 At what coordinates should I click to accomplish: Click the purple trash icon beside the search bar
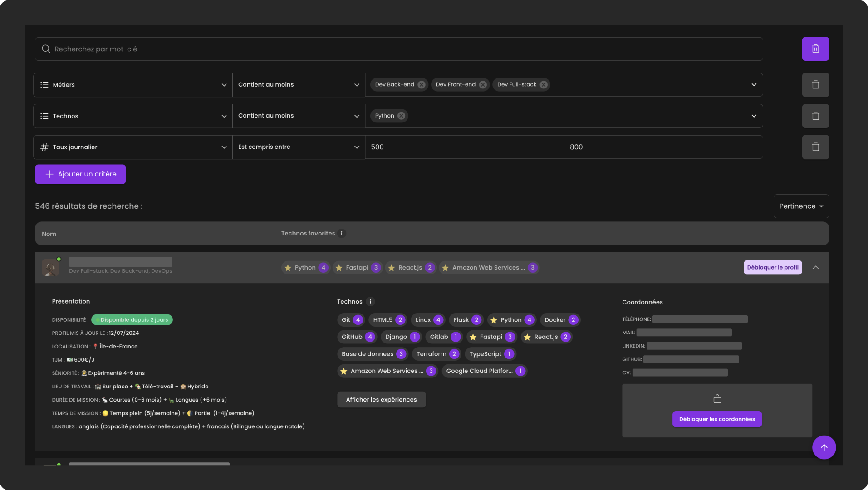[x=815, y=49]
